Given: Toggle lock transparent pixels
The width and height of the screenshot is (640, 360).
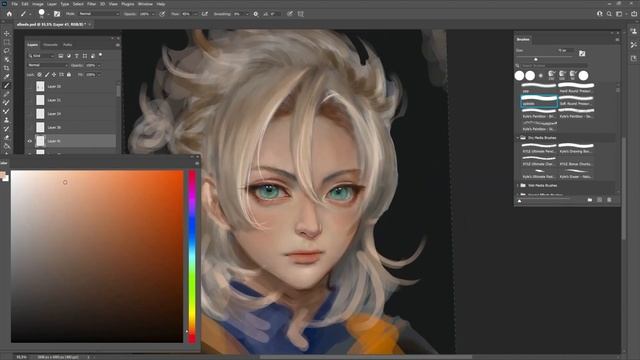Looking at the screenshot, I should pyautogui.click(x=40, y=75).
